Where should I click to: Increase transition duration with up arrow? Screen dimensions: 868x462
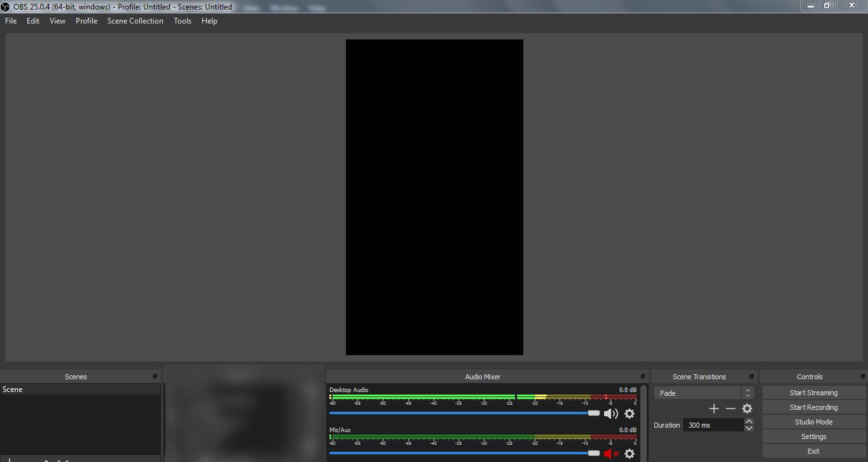click(748, 421)
